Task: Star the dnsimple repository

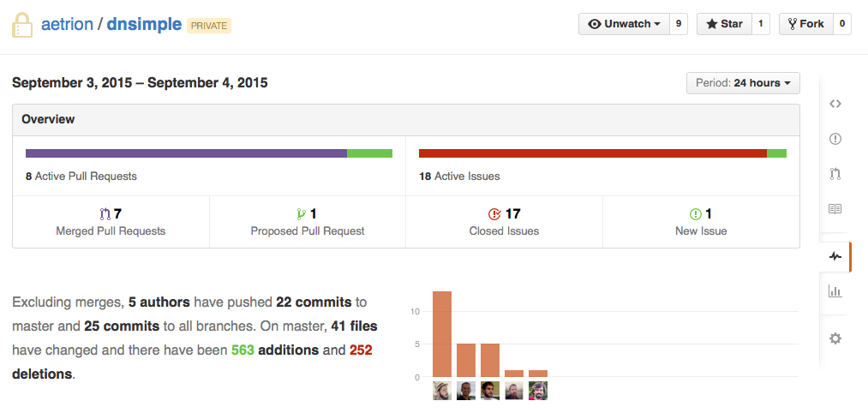Action: tap(724, 24)
